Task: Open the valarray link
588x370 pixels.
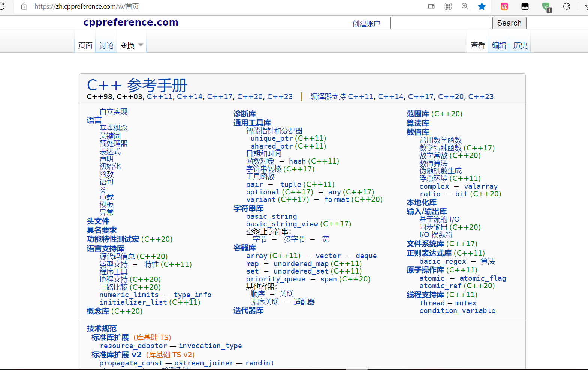Action: pyautogui.click(x=481, y=187)
